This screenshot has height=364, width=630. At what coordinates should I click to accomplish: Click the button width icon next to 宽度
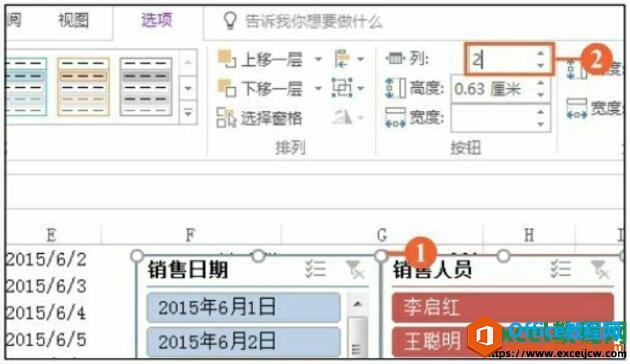tap(395, 118)
